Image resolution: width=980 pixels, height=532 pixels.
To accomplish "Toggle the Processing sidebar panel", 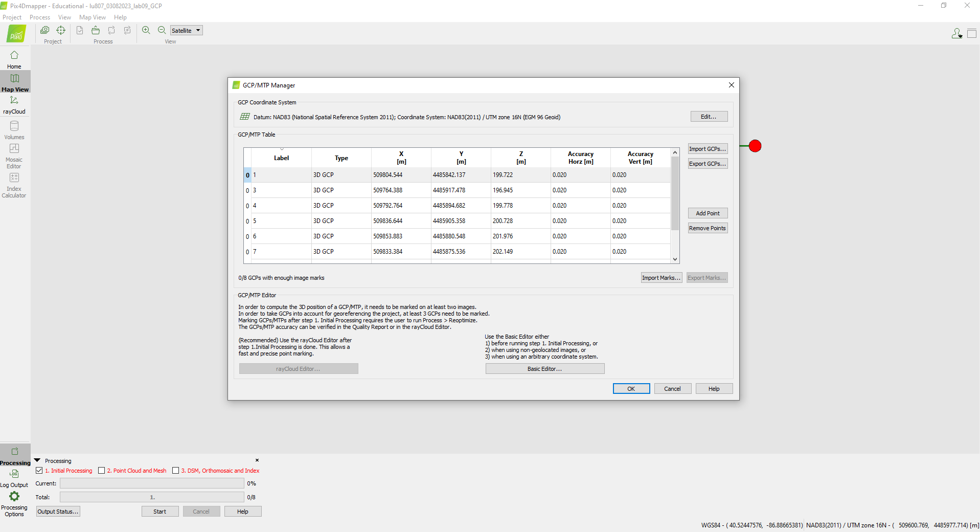I will coord(15,456).
